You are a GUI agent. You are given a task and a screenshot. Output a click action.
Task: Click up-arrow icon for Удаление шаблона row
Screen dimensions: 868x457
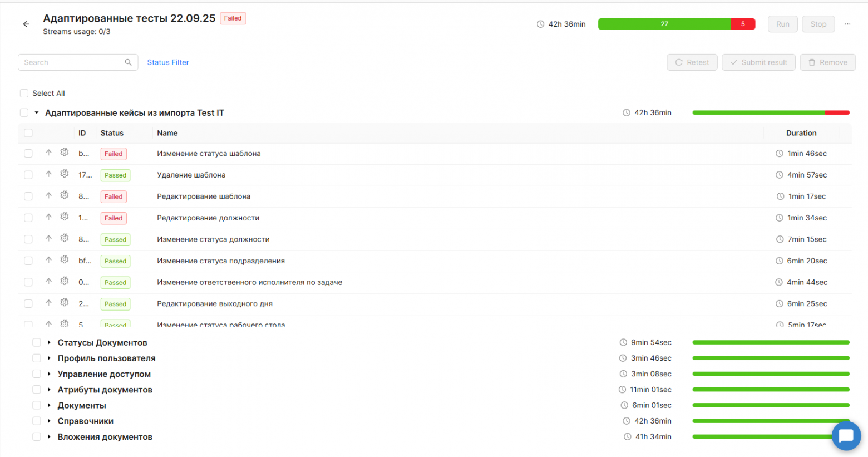[x=49, y=174]
